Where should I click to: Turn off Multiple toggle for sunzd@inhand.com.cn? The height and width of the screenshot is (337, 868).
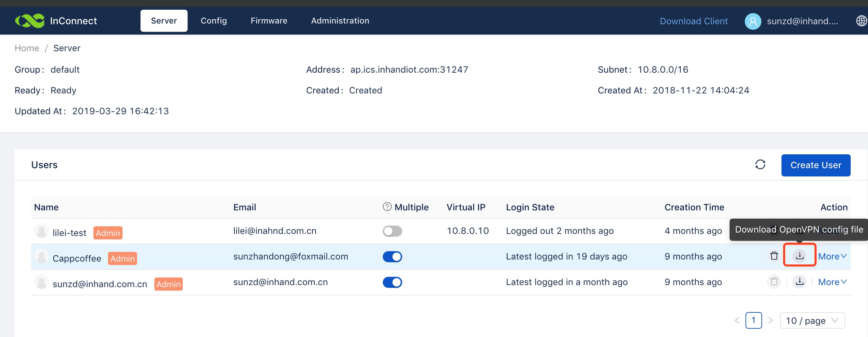[392, 282]
